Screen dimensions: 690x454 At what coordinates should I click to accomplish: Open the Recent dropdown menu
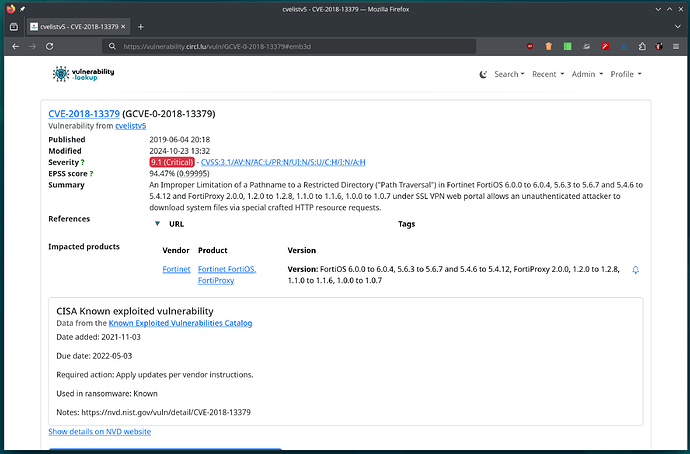(548, 74)
